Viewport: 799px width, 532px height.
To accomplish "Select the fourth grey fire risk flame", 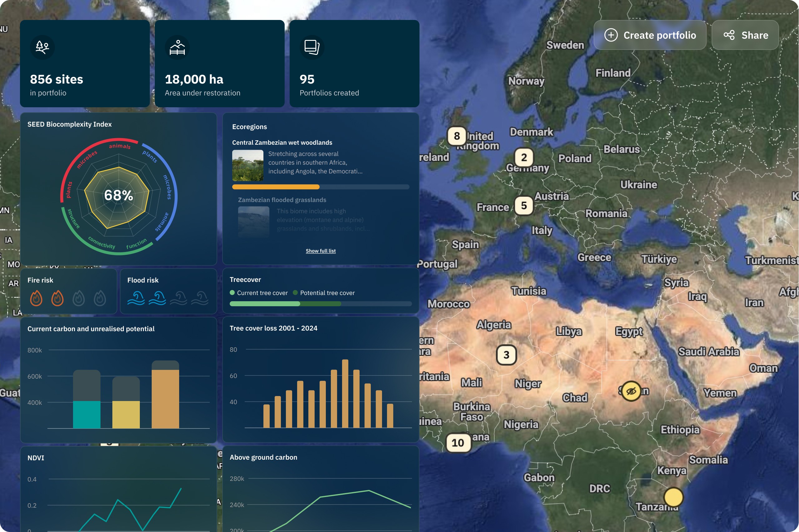I will tap(100, 298).
